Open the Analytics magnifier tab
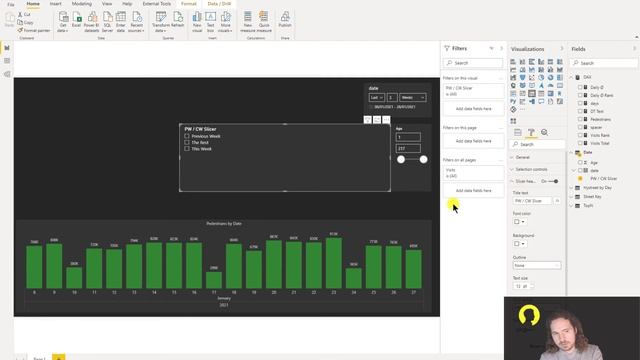Viewport: 640px width, 360px height. coord(544,133)
